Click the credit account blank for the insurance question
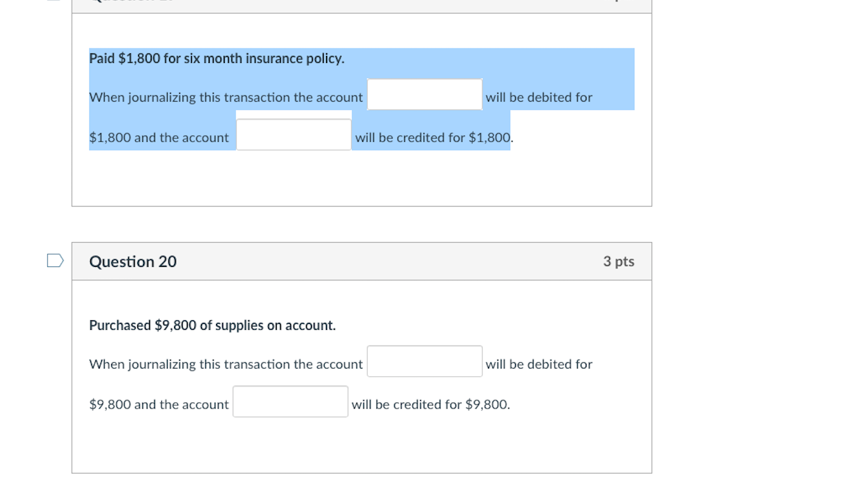This screenshot has width=868, height=488. 294,134
